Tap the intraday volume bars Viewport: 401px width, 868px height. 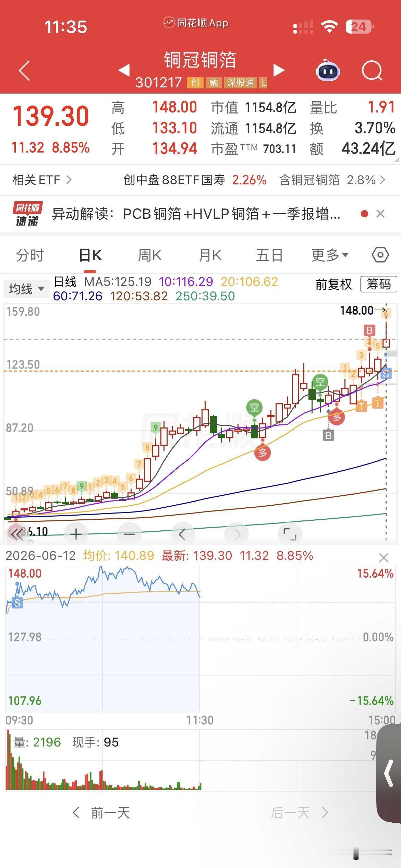tap(103, 760)
